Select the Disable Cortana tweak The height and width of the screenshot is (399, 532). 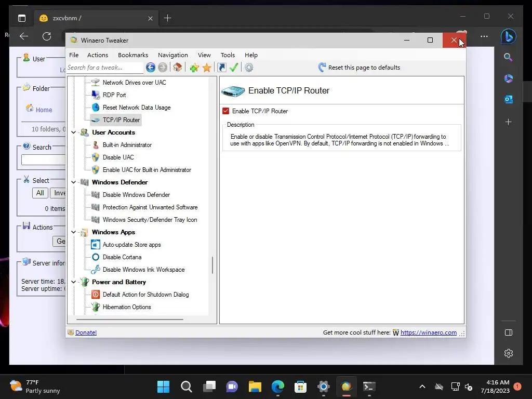point(122,257)
